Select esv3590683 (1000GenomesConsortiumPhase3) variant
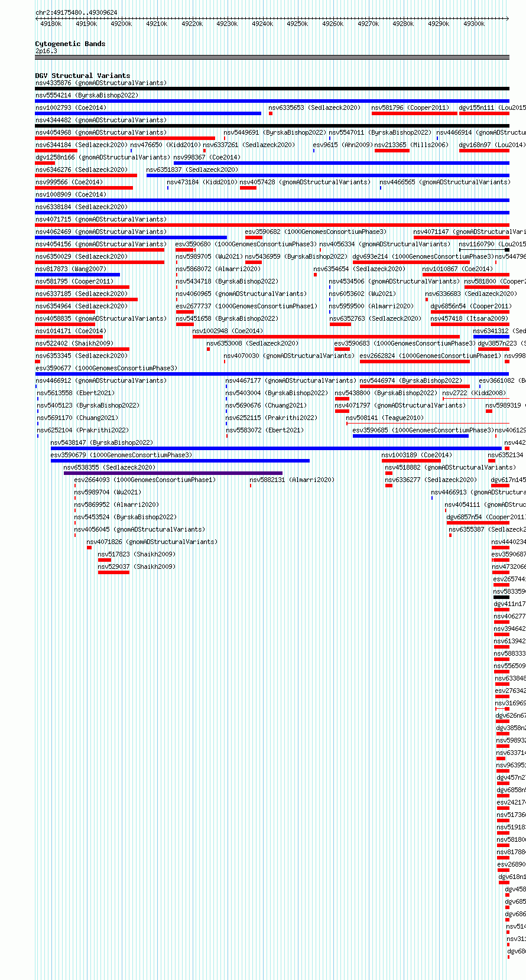Screen dimensions: 526x980 pyautogui.click(x=405, y=343)
